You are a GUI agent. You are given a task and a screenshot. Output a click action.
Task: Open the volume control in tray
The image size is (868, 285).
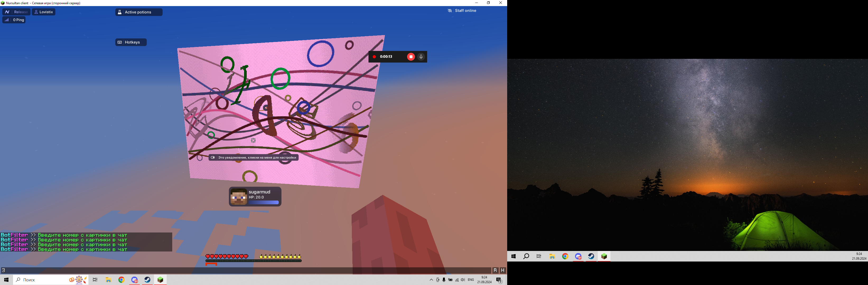click(x=463, y=280)
